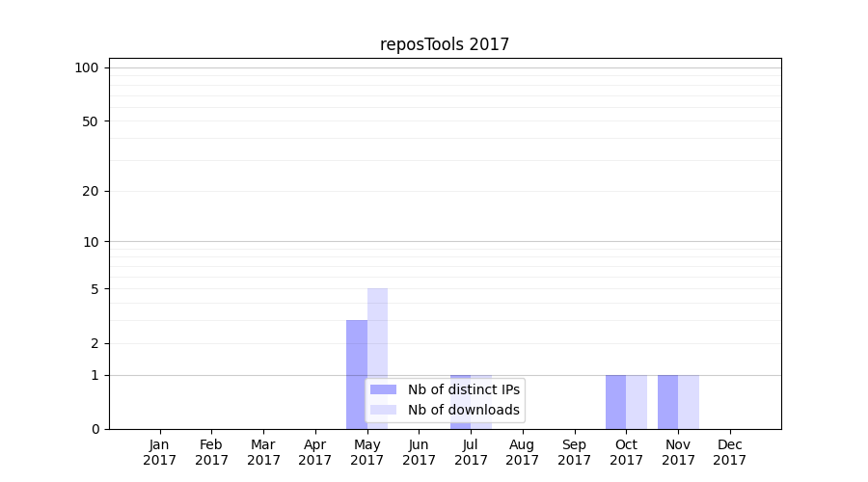Select the y-axis tick label '0'
Viewport: 868px width, 482px height.
[x=95, y=429]
